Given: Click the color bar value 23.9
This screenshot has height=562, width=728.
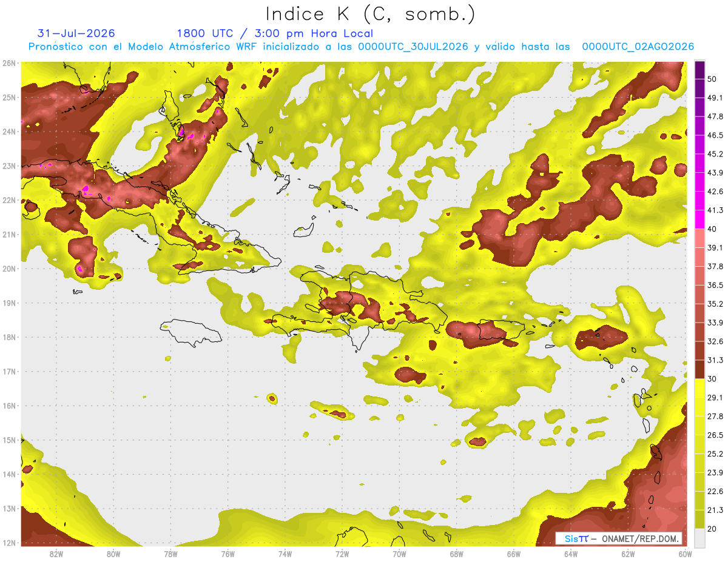Looking at the screenshot, I should coord(715,473).
